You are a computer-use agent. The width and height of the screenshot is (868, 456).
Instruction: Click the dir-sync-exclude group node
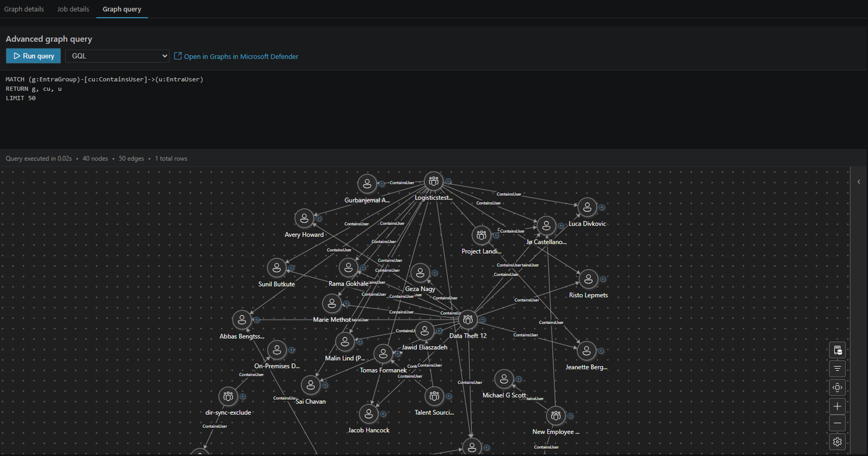[228, 396]
